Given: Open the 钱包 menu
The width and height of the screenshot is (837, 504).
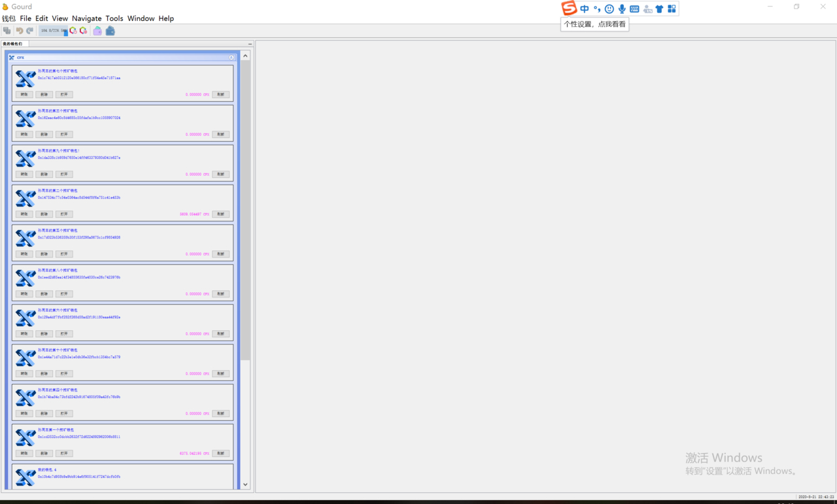Looking at the screenshot, I should tap(9, 18).
